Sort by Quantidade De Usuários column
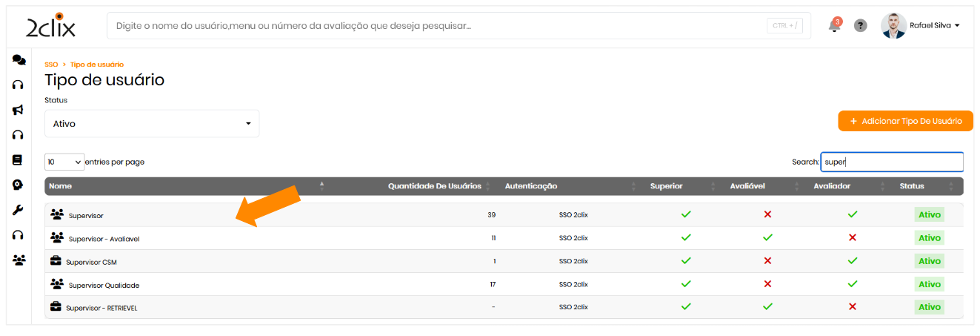 [434, 186]
